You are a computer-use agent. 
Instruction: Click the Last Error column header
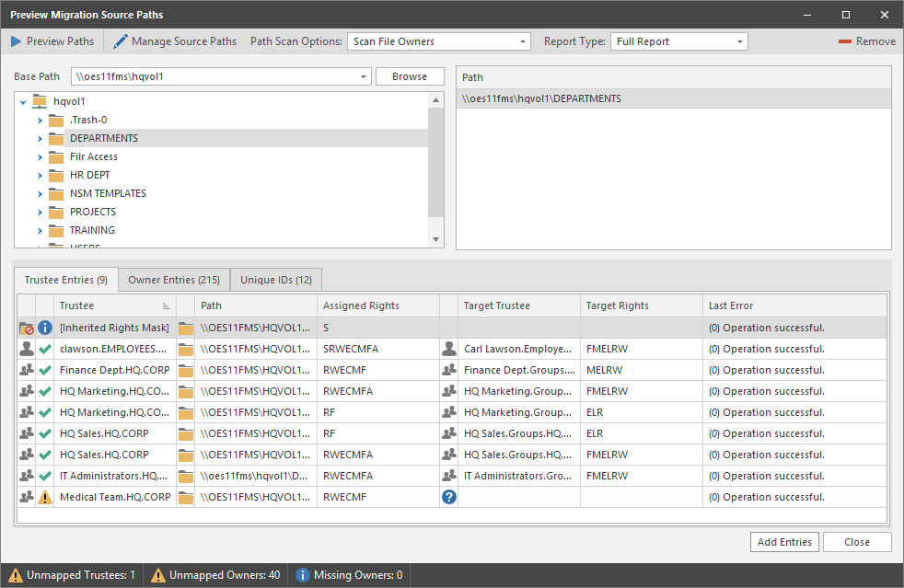(x=794, y=306)
